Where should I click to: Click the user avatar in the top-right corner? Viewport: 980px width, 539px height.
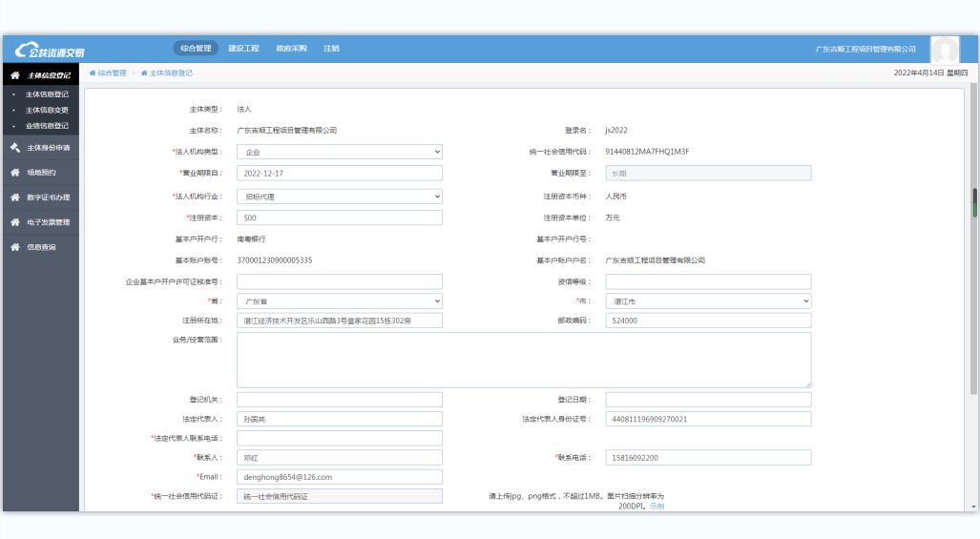pos(945,50)
